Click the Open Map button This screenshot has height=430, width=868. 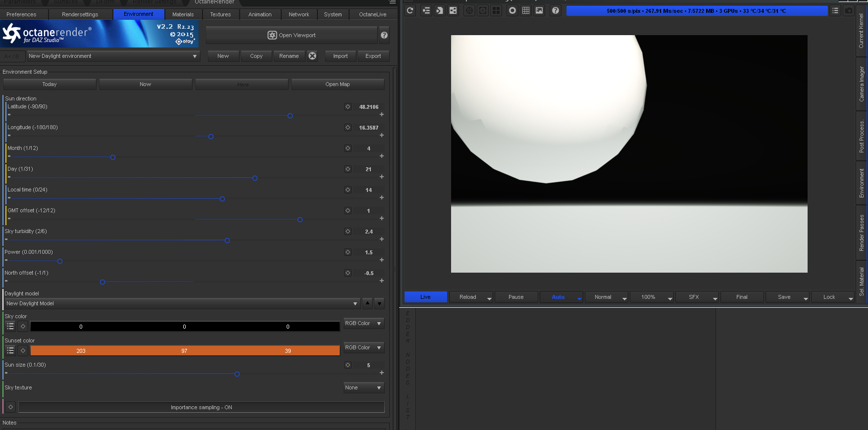[x=338, y=84]
